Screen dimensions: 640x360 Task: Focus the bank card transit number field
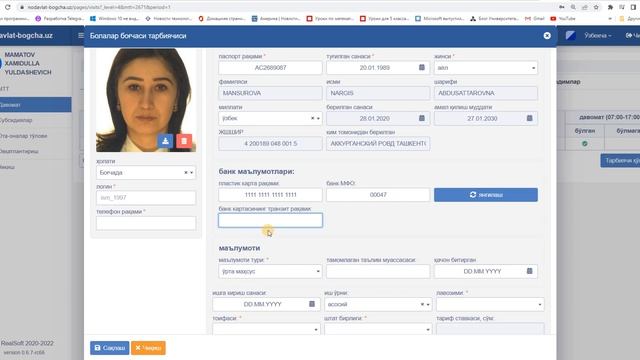coord(270,220)
